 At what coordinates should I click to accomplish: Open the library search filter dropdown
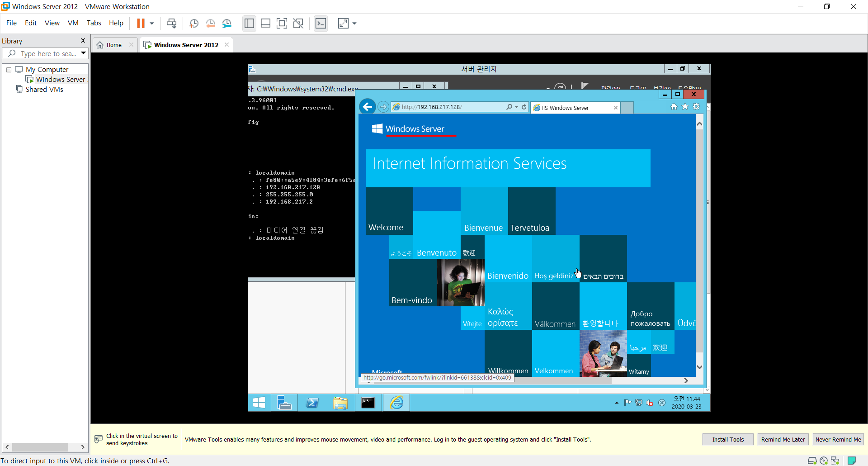tap(83, 53)
